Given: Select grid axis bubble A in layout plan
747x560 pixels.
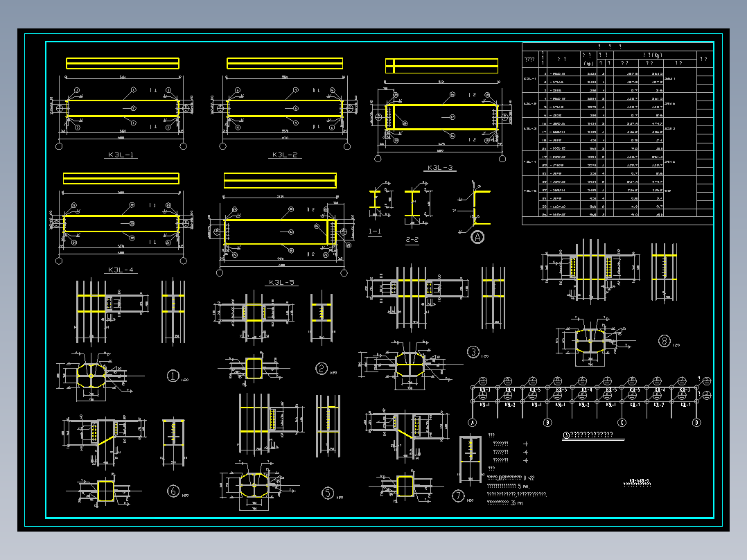Looking at the screenshot, I should tap(473, 422).
